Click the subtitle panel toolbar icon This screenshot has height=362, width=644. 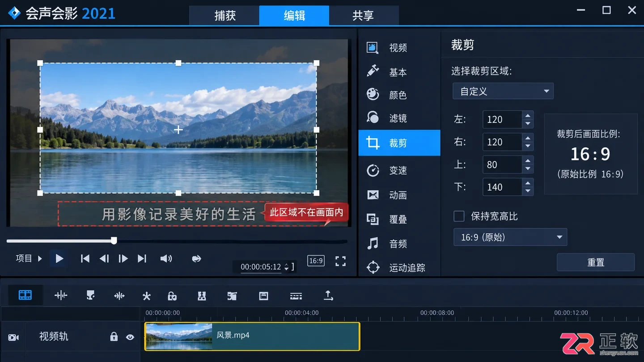click(264, 296)
